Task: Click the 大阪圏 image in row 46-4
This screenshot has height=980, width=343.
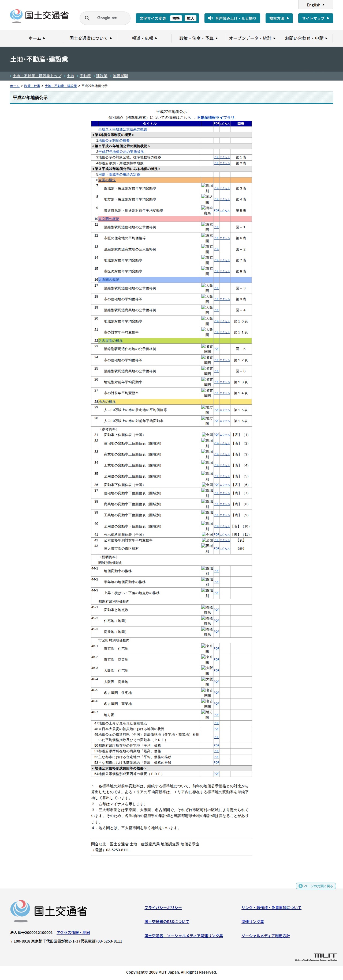Action: tap(207, 681)
